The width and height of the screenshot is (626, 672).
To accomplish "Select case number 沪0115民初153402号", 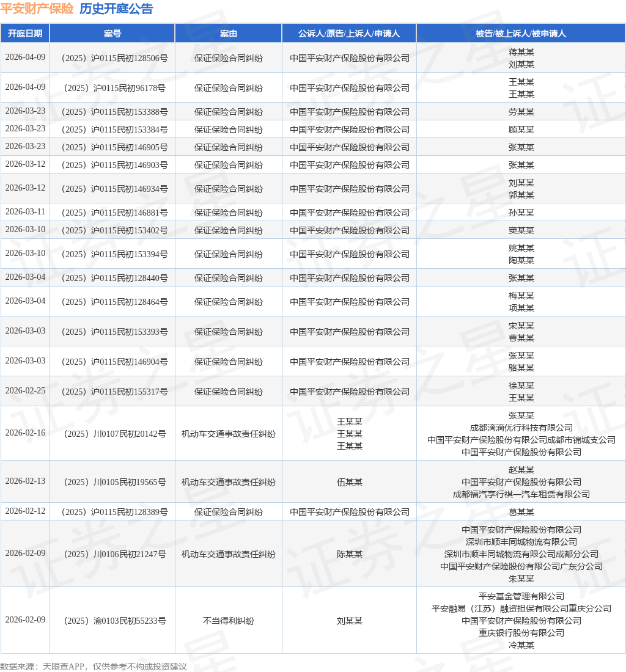I will point(114,230).
